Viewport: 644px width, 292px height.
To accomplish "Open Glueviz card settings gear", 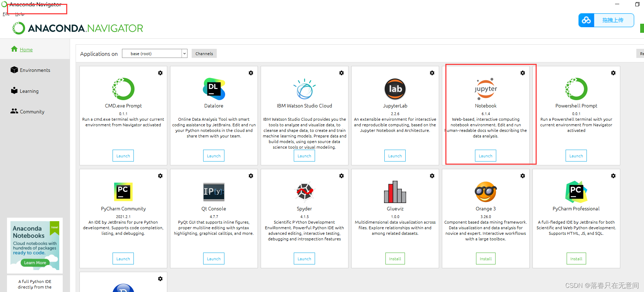I will click(x=432, y=176).
